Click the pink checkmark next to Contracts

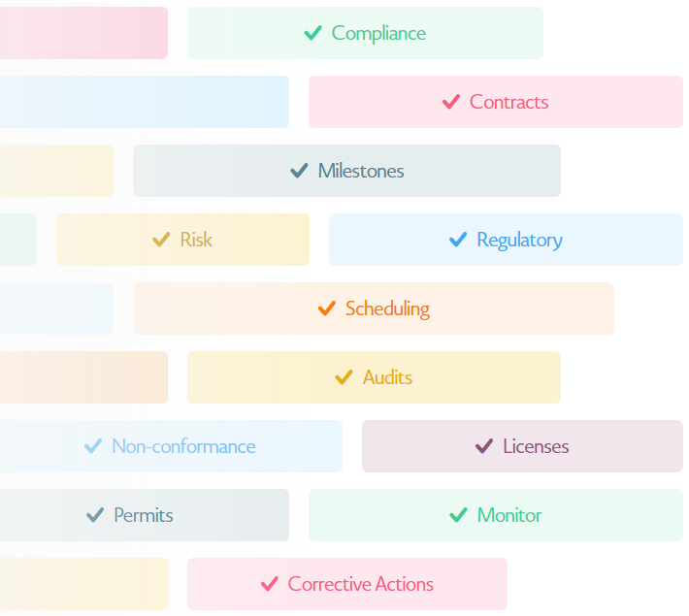451,102
